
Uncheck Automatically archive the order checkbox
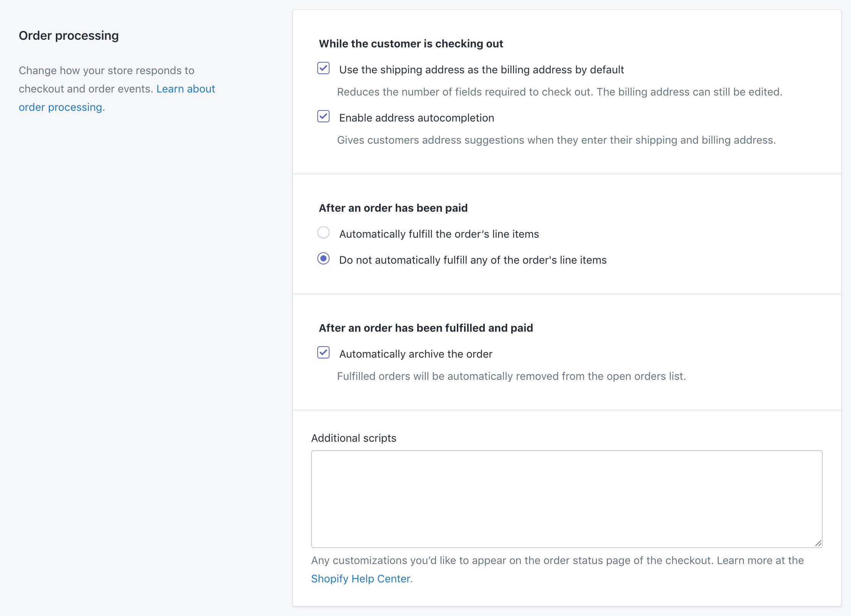click(323, 353)
